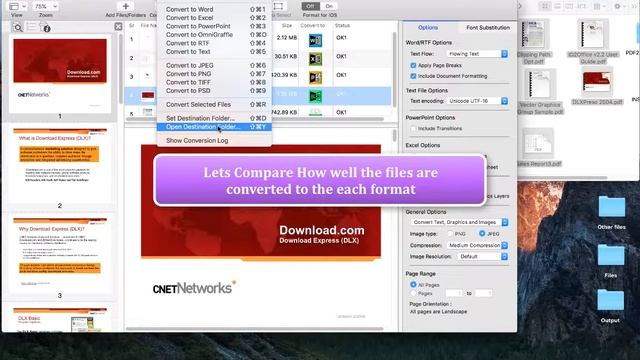This screenshot has width=640, height=360.
Task: Switch Finder to icon view
Action: [545, 6]
